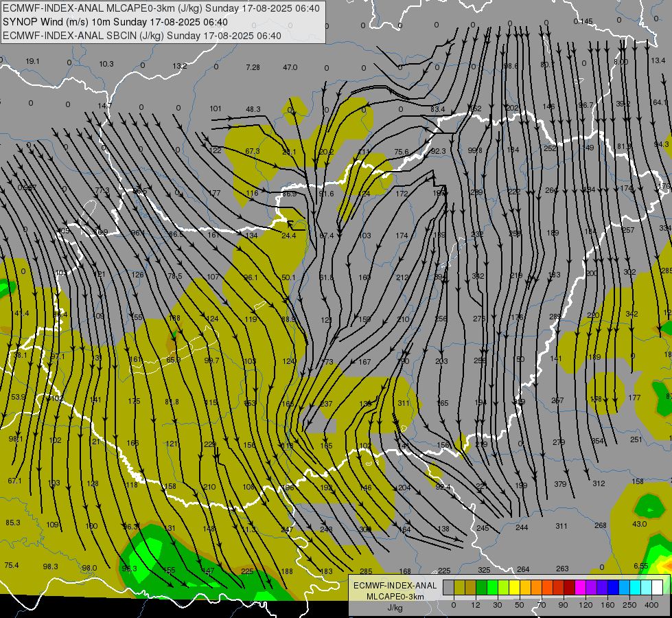This screenshot has width=672, height=618.
Task: Select the amber swatch in the color scale
Action: pos(525,587)
